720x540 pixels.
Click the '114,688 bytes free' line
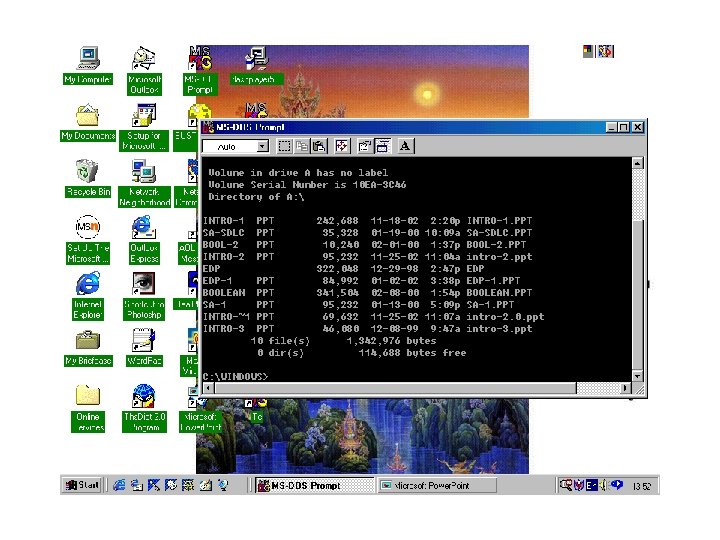point(412,353)
